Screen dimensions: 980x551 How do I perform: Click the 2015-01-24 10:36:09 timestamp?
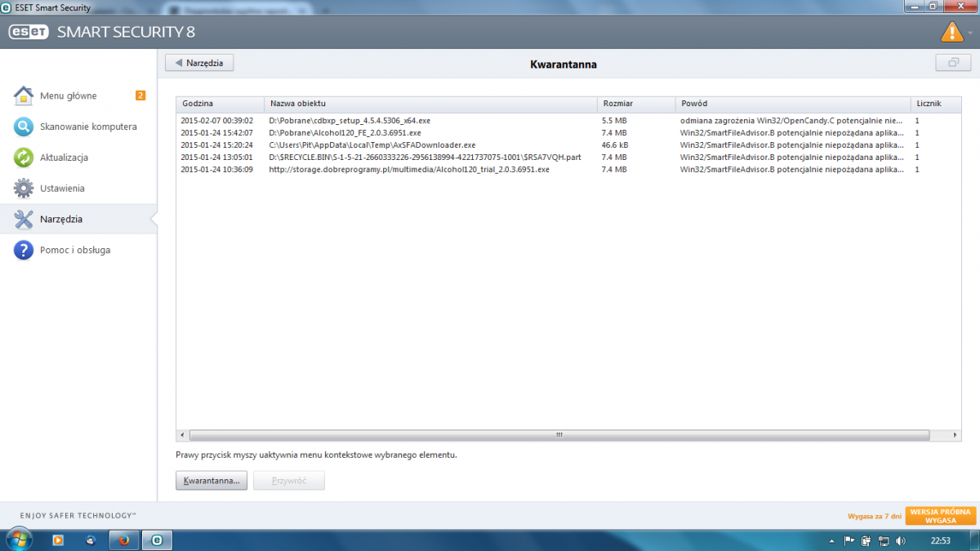216,169
